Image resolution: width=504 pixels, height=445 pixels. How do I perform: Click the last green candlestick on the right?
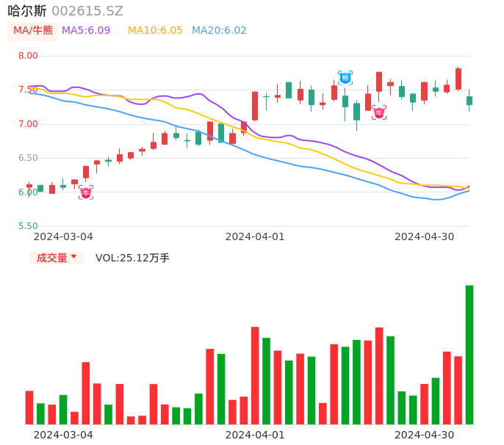tap(469, 101)
